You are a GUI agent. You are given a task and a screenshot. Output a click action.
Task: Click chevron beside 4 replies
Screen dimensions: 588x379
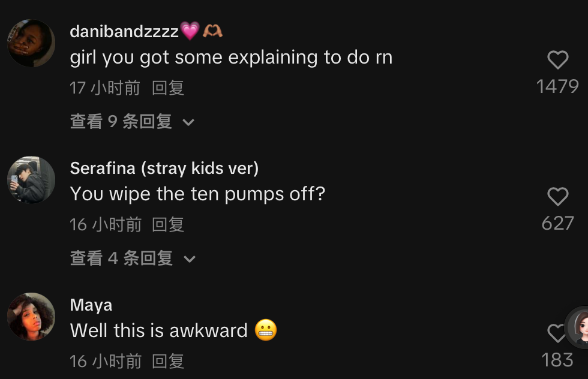coord(190,259)
